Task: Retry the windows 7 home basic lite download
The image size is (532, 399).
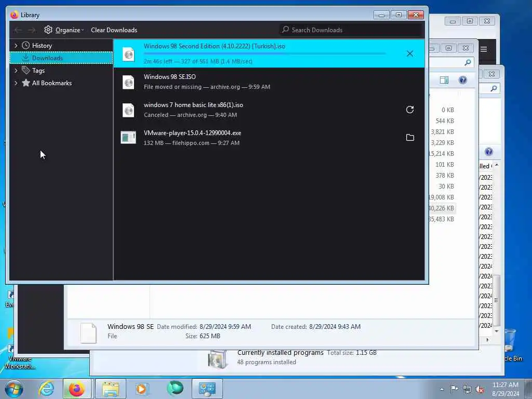Action: pos(410,110)
